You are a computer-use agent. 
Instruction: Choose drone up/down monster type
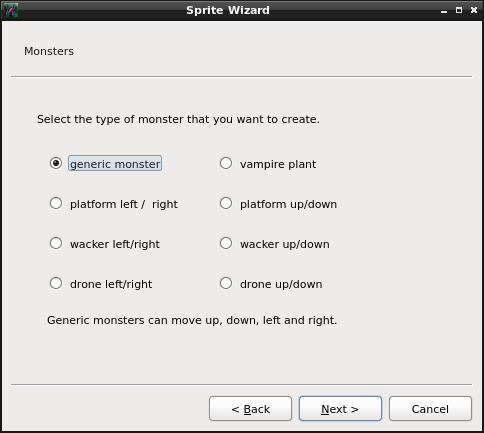coord(226,283)
